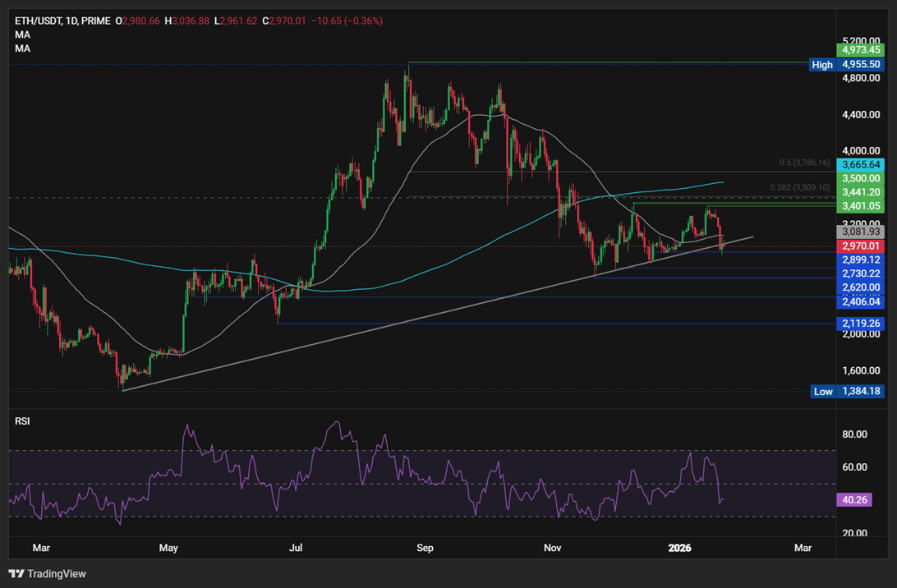The width and height of the screenshot is (897, 588).
Task: Click the green resistance label 3,401.05
Action: [x=859, y=206]
